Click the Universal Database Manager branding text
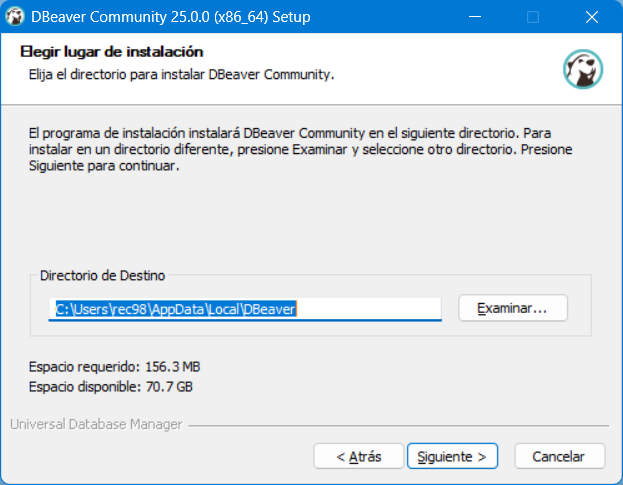Image resolution: width=623 pixels, height=485 pixels. pyautogui.click(x=96, y=424)
